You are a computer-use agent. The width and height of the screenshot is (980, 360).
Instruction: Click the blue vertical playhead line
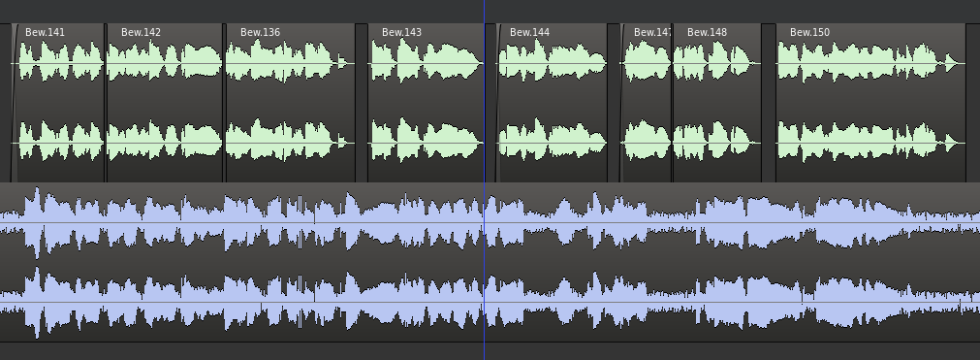(x=485, y=180)
